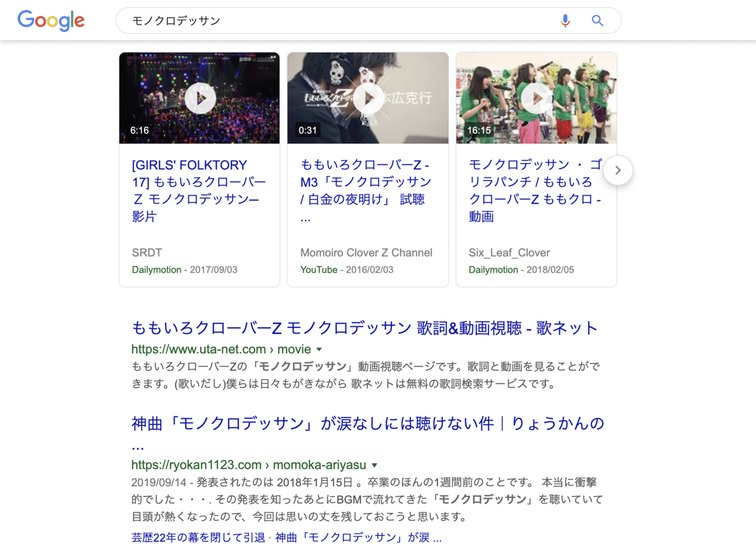Play the GIRLS' FOLKTORY 17 video thumbnail

tap(200, 98)
